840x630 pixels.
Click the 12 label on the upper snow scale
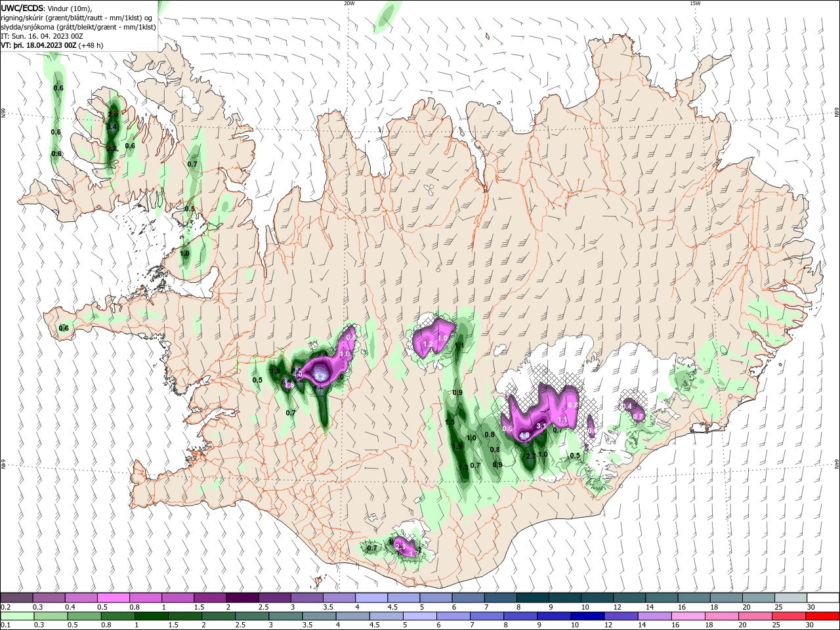click(618, 607)
